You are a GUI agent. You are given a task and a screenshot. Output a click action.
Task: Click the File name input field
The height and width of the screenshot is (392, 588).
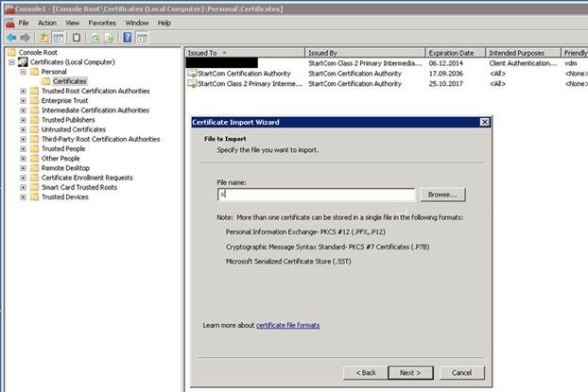point(317,195)
